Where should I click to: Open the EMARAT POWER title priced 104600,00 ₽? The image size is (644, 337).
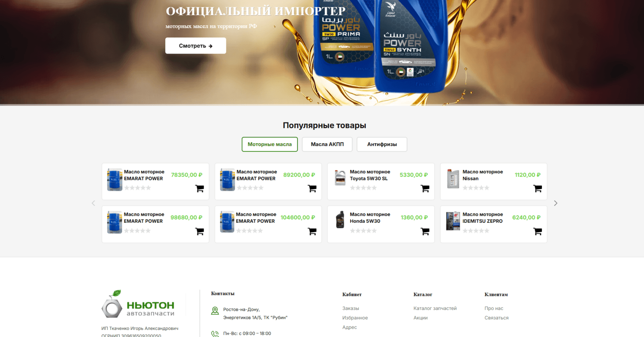coord(256,218)
